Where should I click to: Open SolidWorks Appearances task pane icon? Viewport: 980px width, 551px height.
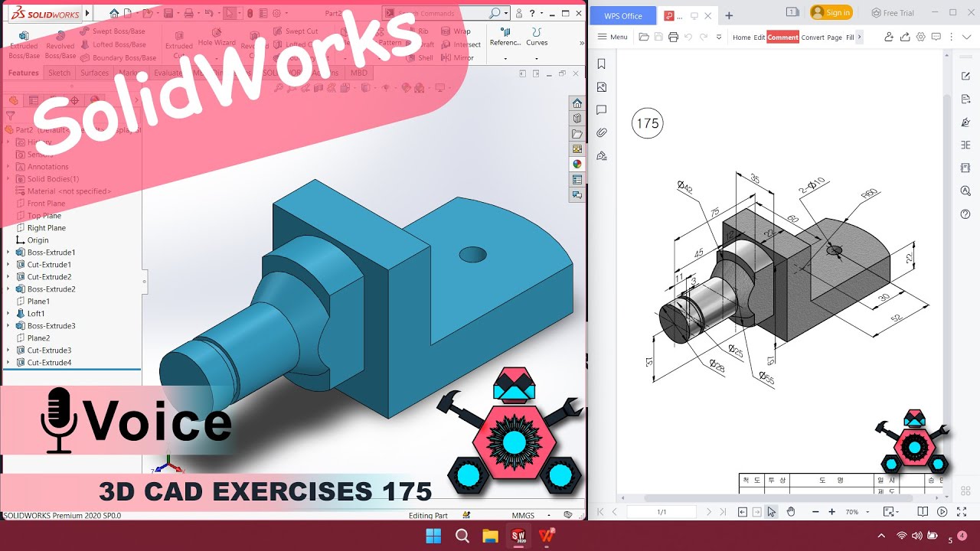577,164
